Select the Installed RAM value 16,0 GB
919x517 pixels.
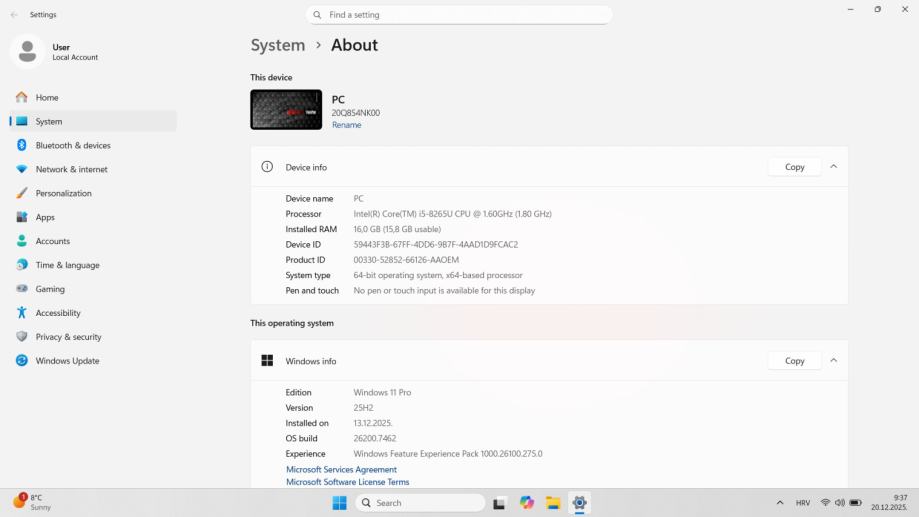click(397, 229)
